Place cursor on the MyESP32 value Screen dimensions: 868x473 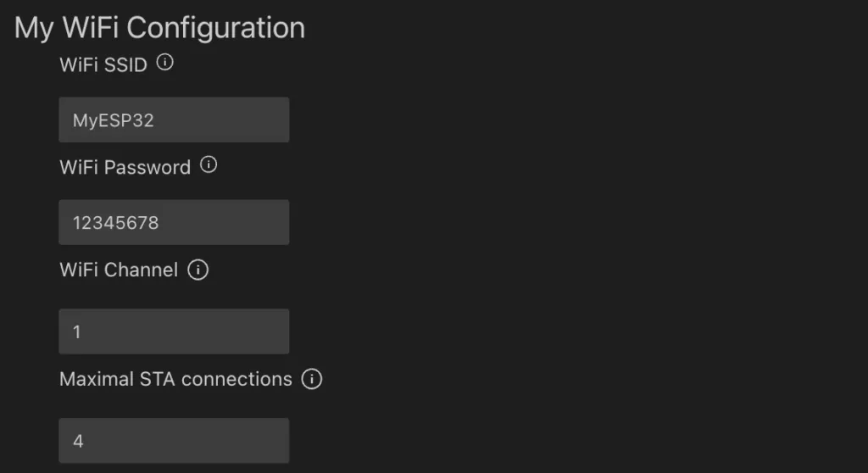tap(113, 120)
